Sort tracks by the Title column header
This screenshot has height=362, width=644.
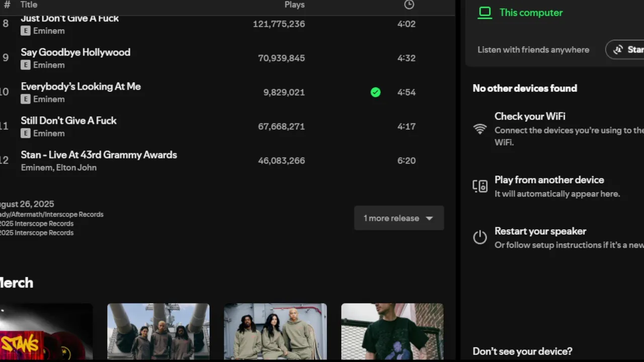(29, 5)
